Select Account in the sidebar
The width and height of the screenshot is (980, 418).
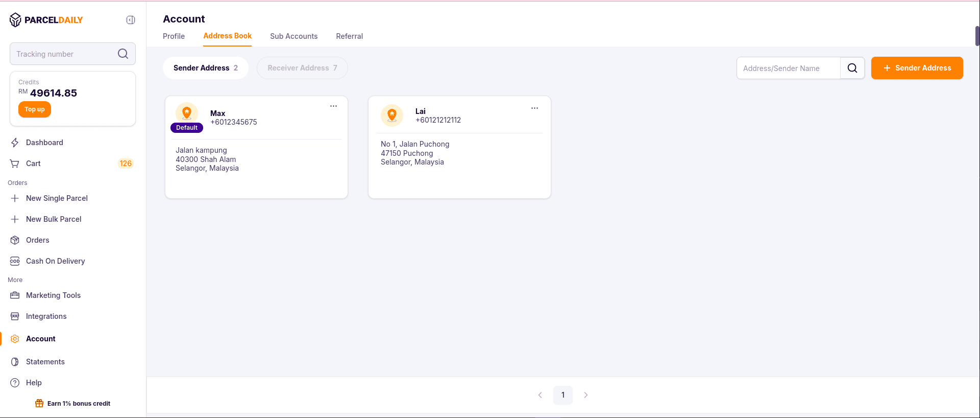pos(40,339)
